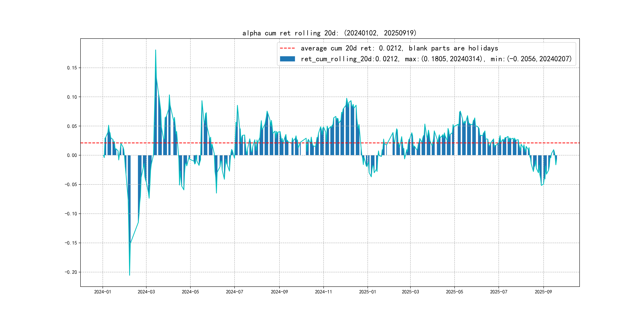Click the 2024-11 x-axis tick label
Viewport: 644px width, 322px height.
tap(324, 292)
